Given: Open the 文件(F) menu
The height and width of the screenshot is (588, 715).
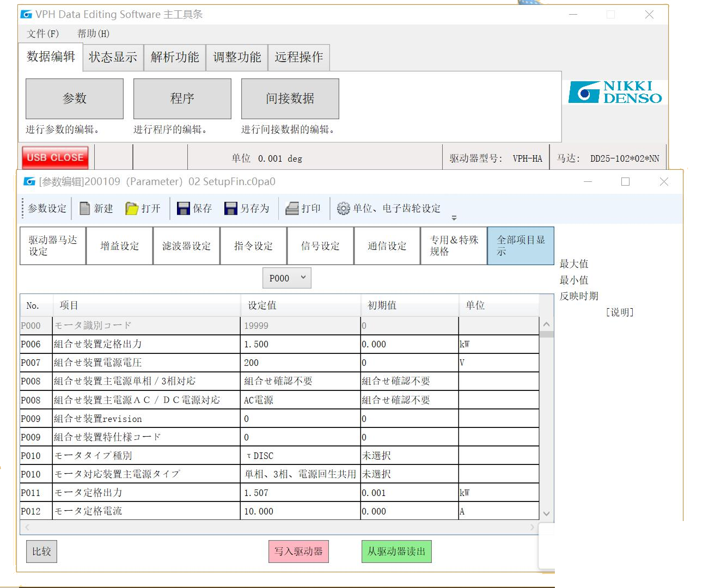Looking at the screenshot, I should click(x=43, y=34).
